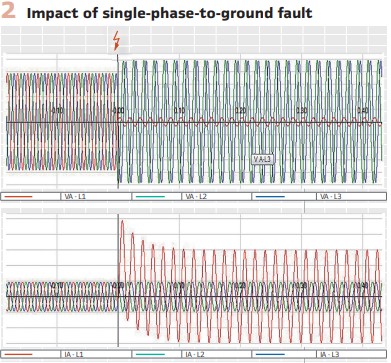Click the 0.20 time label in voltage chart
The image size is (391, 363).
[241, 110]
